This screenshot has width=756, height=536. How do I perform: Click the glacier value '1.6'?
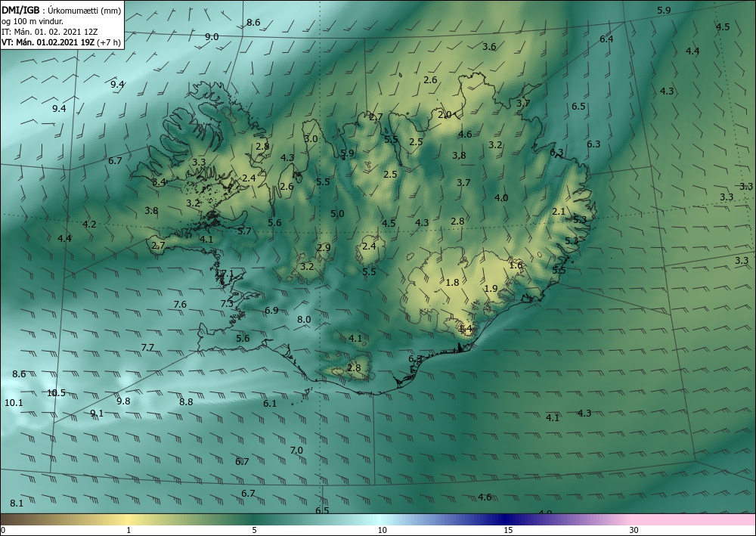pos(516,265)
